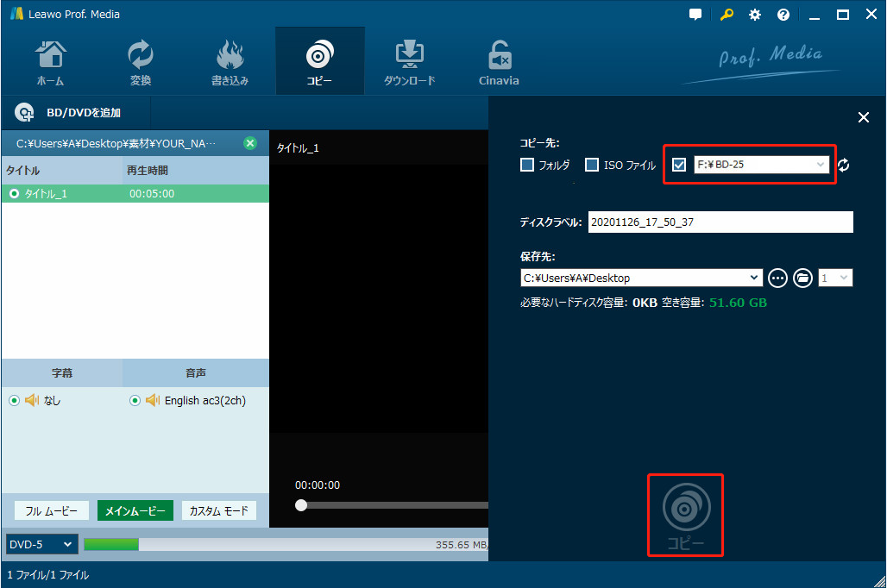Viewport: 887px width, 588px height.
Task: Open the browse folder ellipsis button
Action: (x=777, y=278)
